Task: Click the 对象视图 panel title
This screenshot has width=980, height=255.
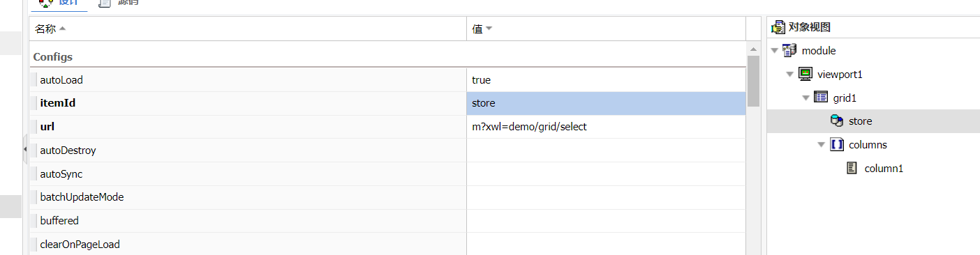Action: 809,28
